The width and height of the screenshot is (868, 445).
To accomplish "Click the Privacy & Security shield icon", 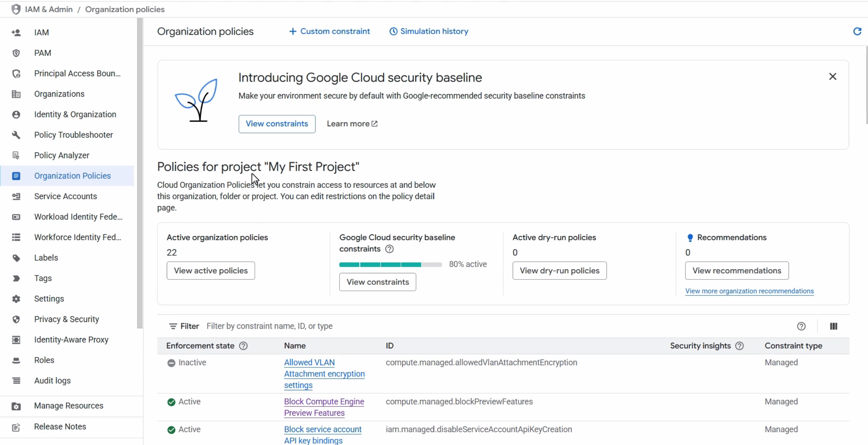I will 16,319.
